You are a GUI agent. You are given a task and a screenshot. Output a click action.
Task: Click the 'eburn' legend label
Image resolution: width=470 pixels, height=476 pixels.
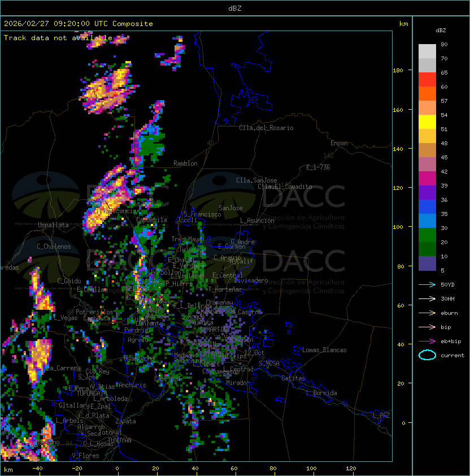coord(449,313)
